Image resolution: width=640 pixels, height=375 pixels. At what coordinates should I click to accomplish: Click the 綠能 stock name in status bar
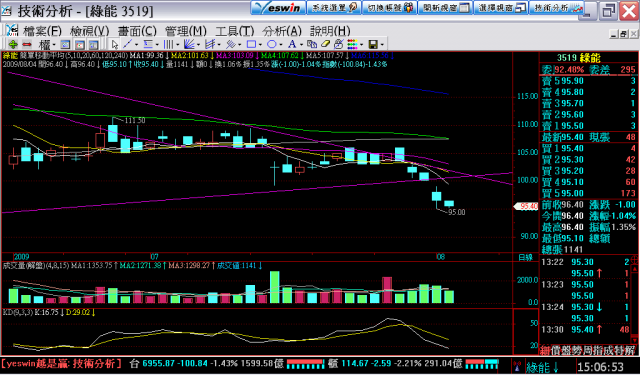click(x=538, y=367)
